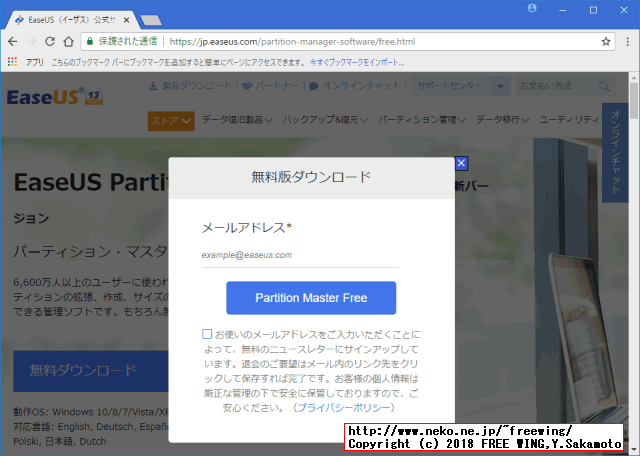Click the browser back arrow
Image resolution: width=640 pixels, height=456 pixels.
(13, 42)
